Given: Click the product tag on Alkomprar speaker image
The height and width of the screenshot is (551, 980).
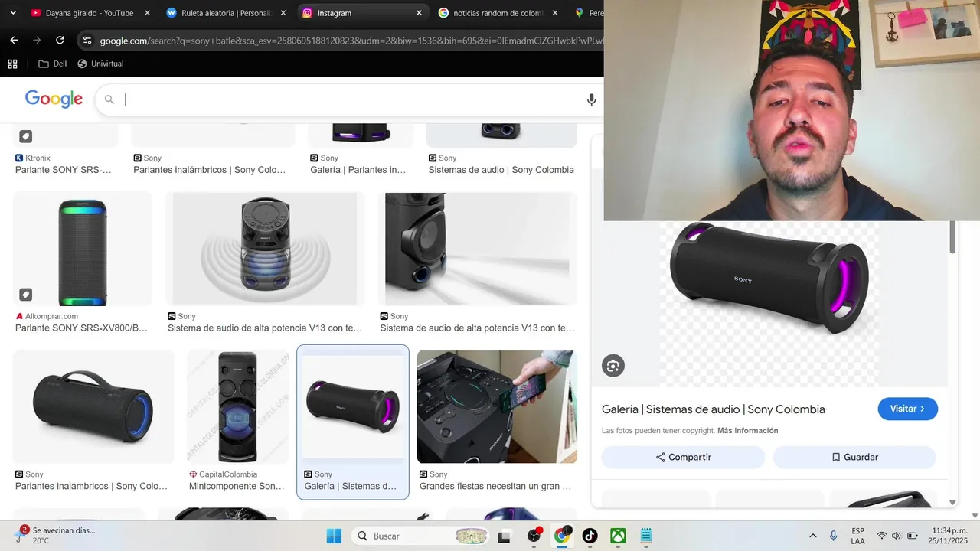Looking at the screenshot, I should click(x=25, y=295).
